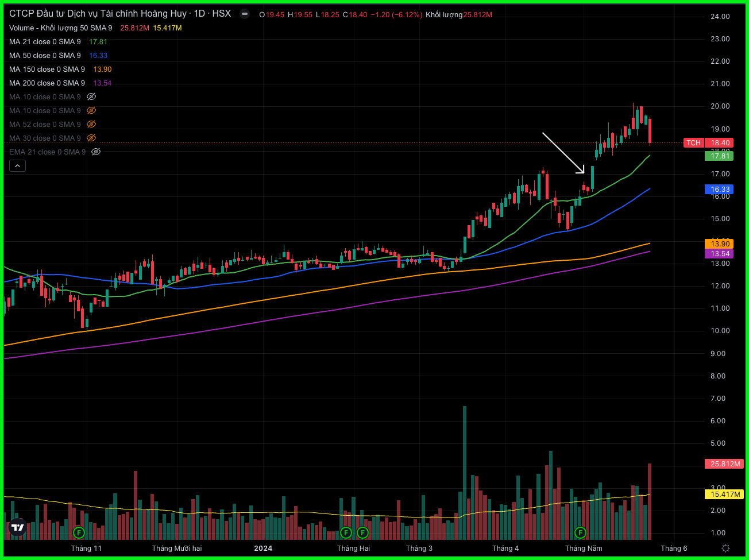The image size is (749, 560).
Task: Click the TCH 18.40 price tag on axis
Action: pos(708,142)
